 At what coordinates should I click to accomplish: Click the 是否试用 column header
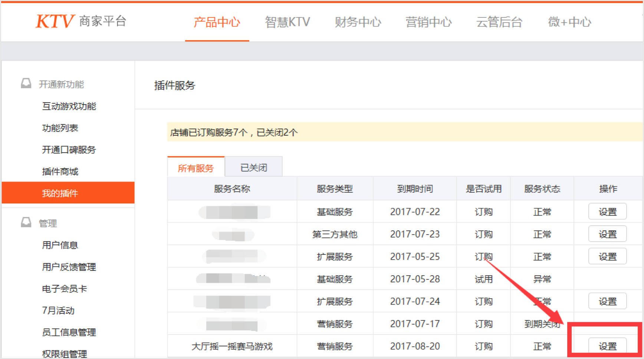[484, 189]
